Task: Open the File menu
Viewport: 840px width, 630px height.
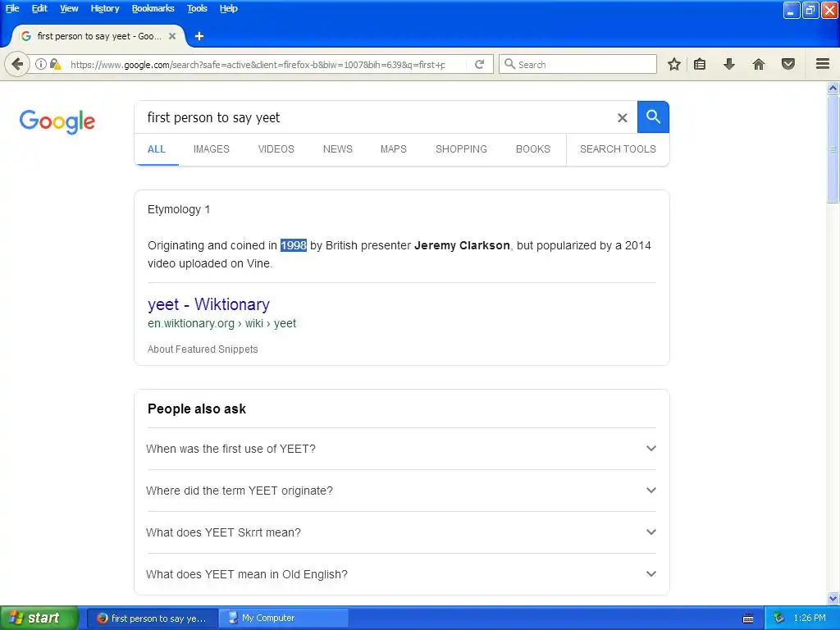Action: click(x=12, y=8)
